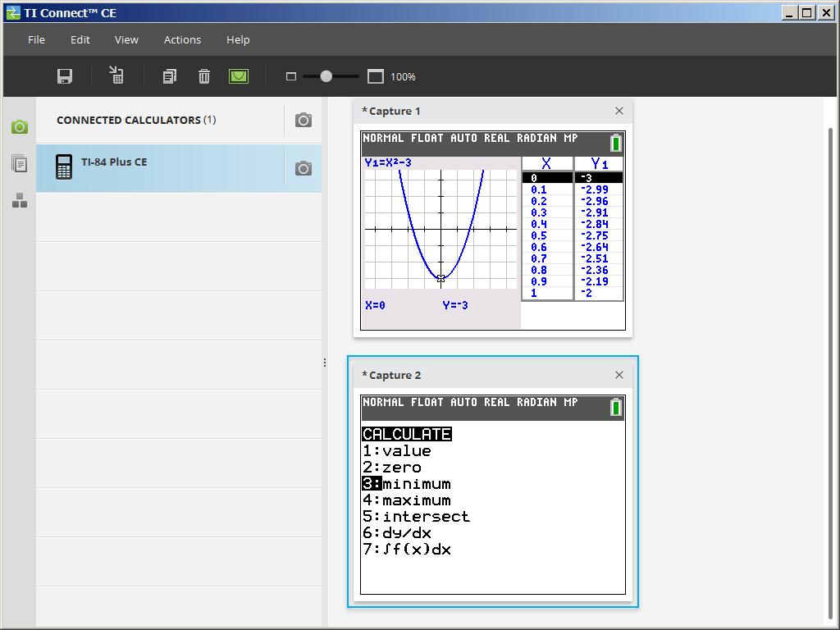840x630 pixels.
Task: Maximize the TI Connect CE window
Action: [x=807, y=12]
